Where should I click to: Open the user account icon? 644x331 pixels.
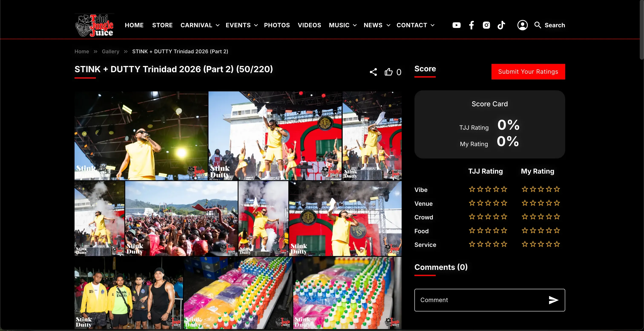[x=522, y=25]
